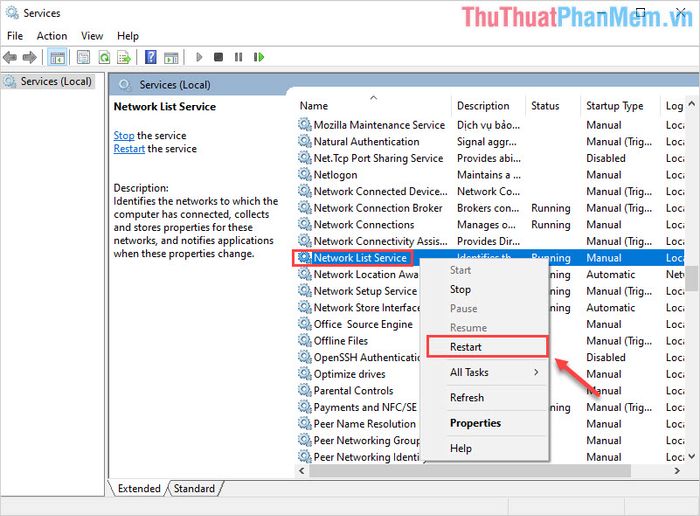Select Net.Tcp Port Sharing Service row
Screen dimensions: 700x516
tap(490, 158)
